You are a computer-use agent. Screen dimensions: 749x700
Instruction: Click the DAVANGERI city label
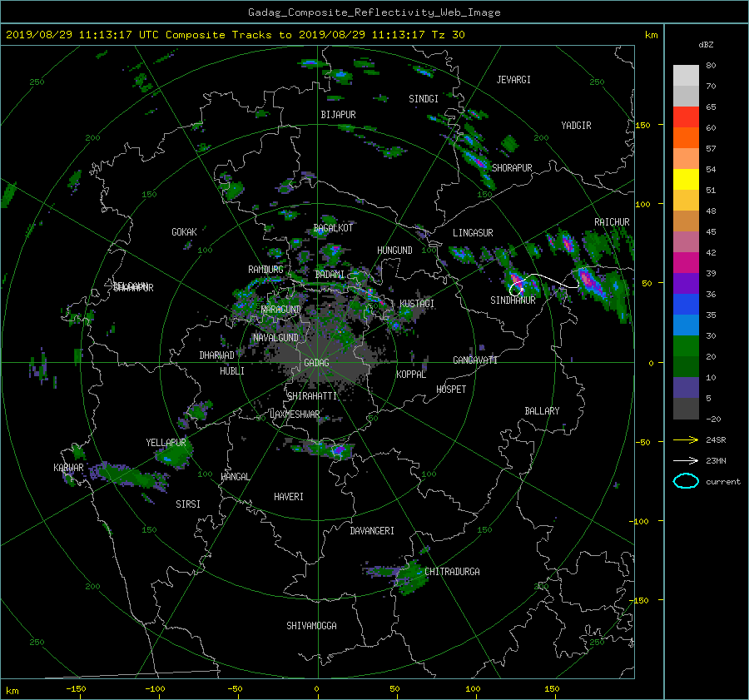(x=372, y=531)
